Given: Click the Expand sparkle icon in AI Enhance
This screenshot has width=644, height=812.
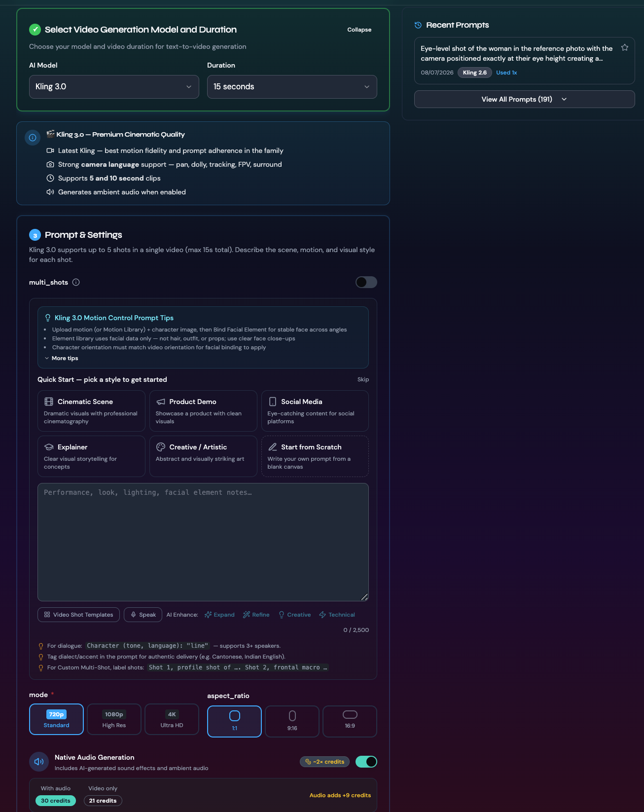Looking at the screenshot, I should click(208, 615).
